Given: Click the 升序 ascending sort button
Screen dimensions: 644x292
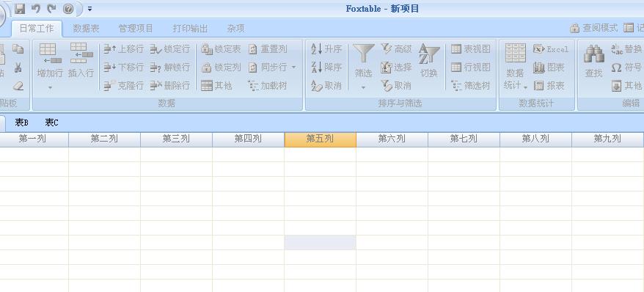Looking at the screenshot, I should point(326,49).
